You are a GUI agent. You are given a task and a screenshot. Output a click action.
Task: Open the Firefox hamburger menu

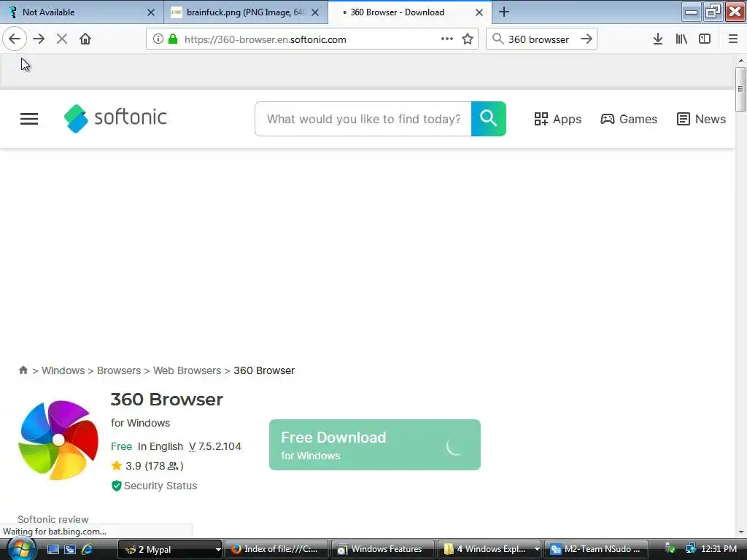pos(732,39)
